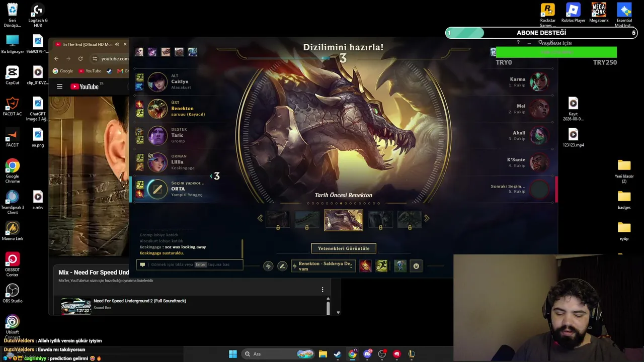The width and height of the screenshot is (644, 362).
Task: Edit rune page with the pencil icon
Action: coord(282,266)
